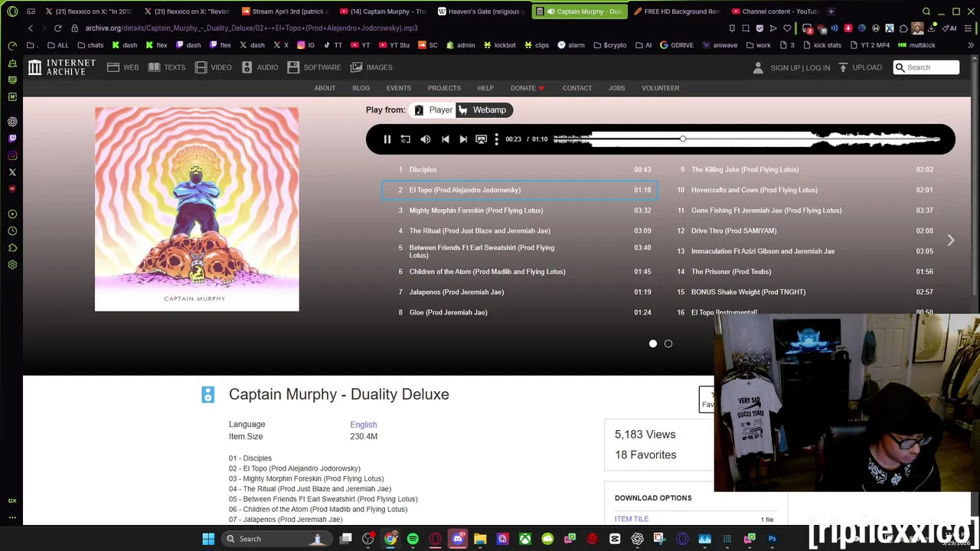Select the Player playback option
This screenshot has height=551, width=980.
point(433,110)
